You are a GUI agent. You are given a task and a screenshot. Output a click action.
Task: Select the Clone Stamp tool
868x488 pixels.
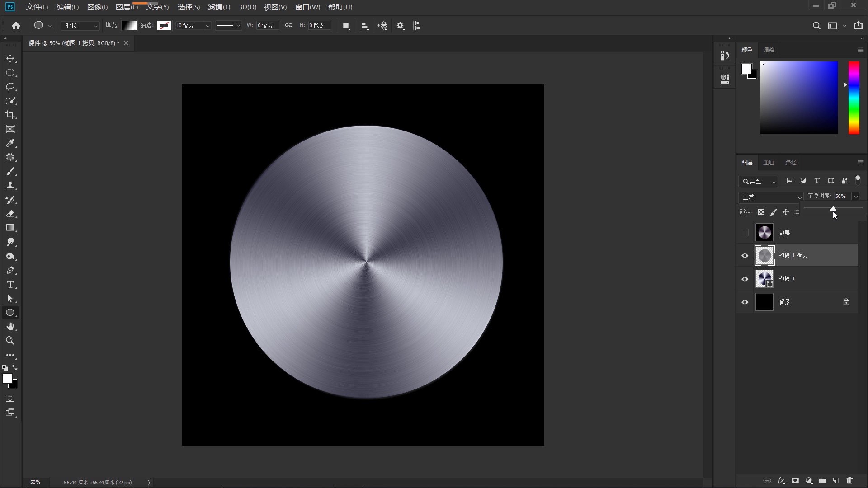pos(10,186)
